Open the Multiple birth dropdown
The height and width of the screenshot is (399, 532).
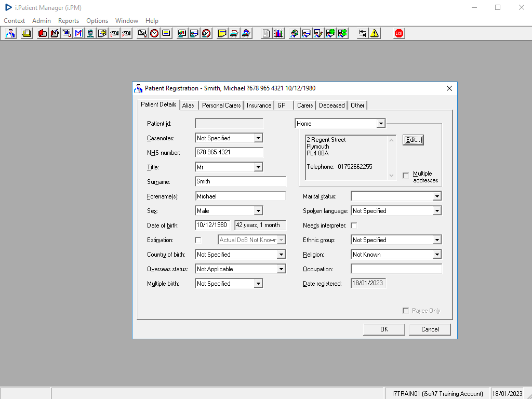pyautogui.click(x=258, y=284)
